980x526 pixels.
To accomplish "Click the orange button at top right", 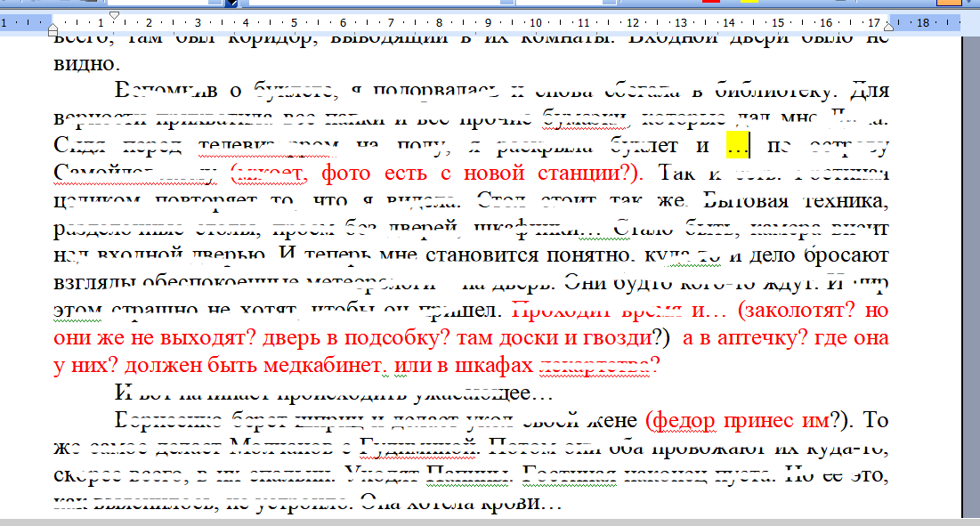I will pos(949,3).
